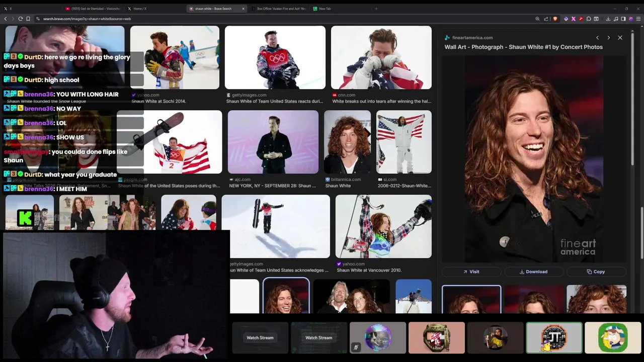Open the browser hamburger menu

click(x=639, y=19)
